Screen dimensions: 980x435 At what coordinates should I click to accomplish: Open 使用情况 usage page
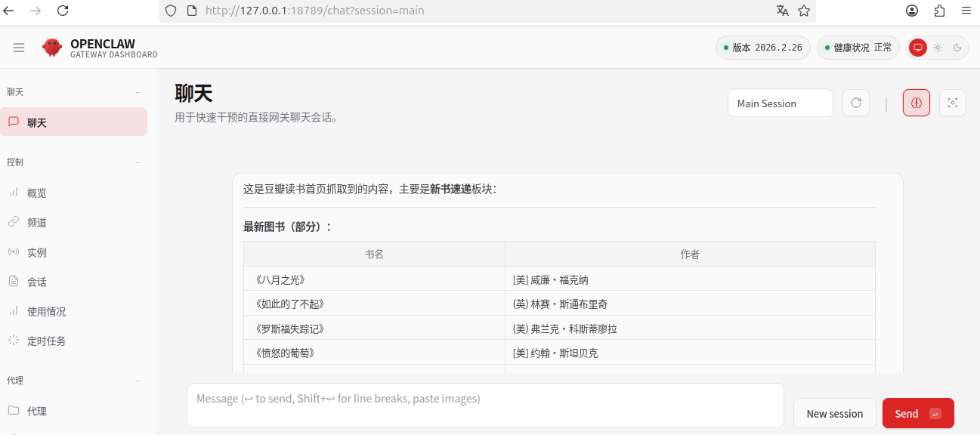click(x=73, y=311)
